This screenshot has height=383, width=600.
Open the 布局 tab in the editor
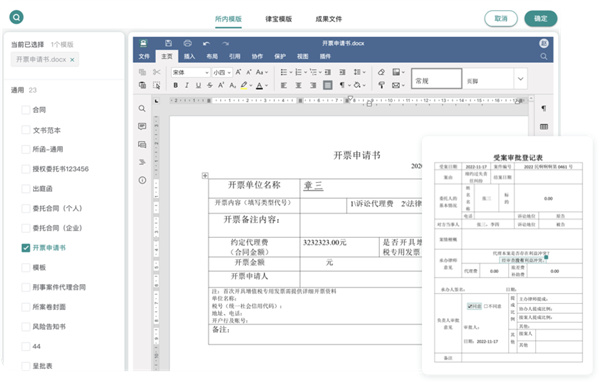coord(212,57)
